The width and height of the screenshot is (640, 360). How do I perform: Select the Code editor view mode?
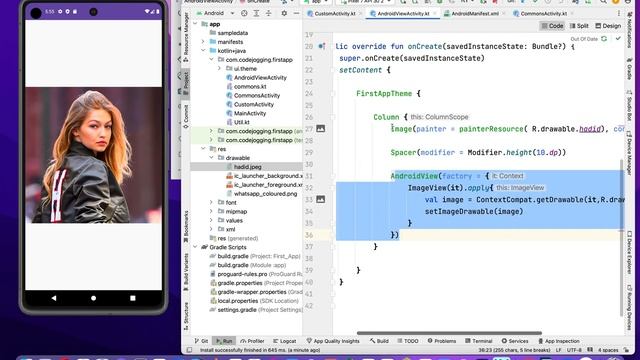pyautogui.click(x=552, y=26)
